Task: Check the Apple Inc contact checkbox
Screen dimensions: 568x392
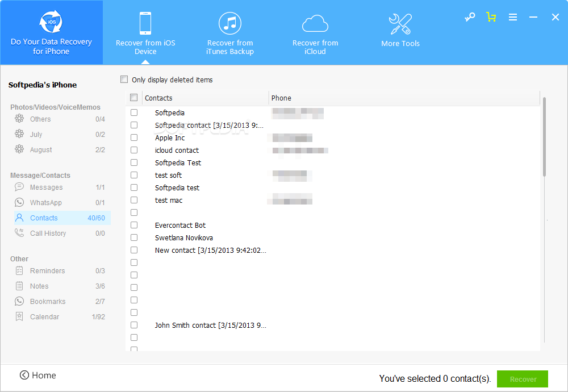Action: (134, 137)
